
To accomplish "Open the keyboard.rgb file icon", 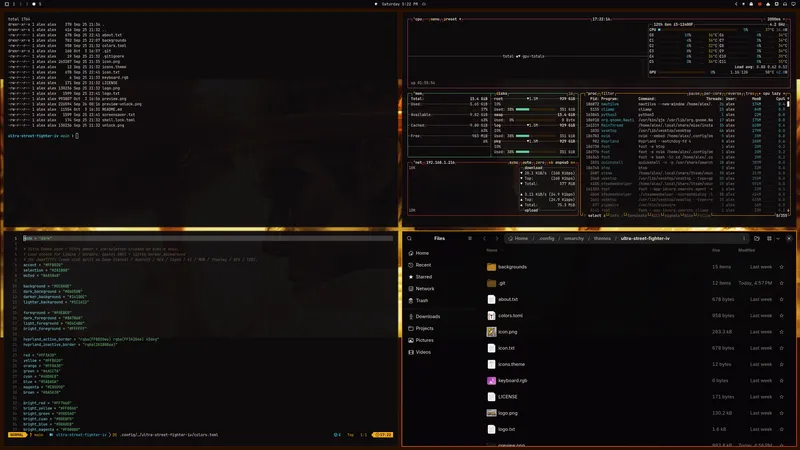I will coord(491,381).
